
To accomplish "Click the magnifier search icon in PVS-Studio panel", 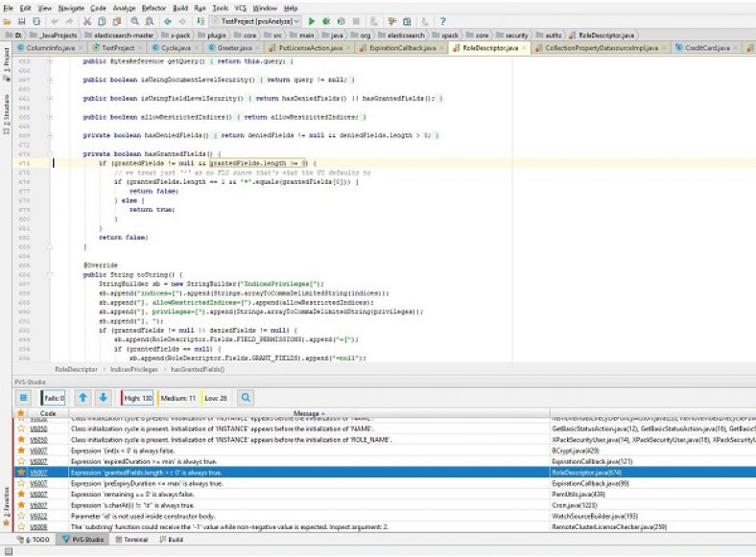I will (246, 397).
